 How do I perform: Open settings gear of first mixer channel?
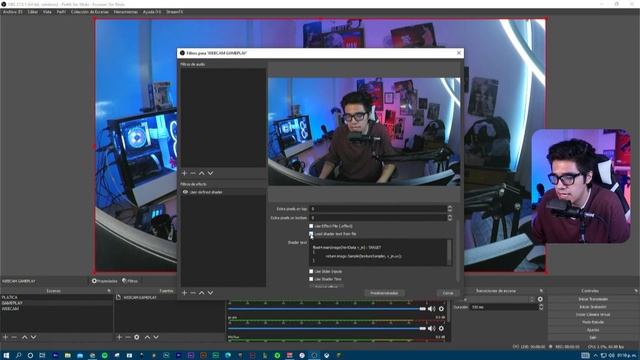[441, 309]
